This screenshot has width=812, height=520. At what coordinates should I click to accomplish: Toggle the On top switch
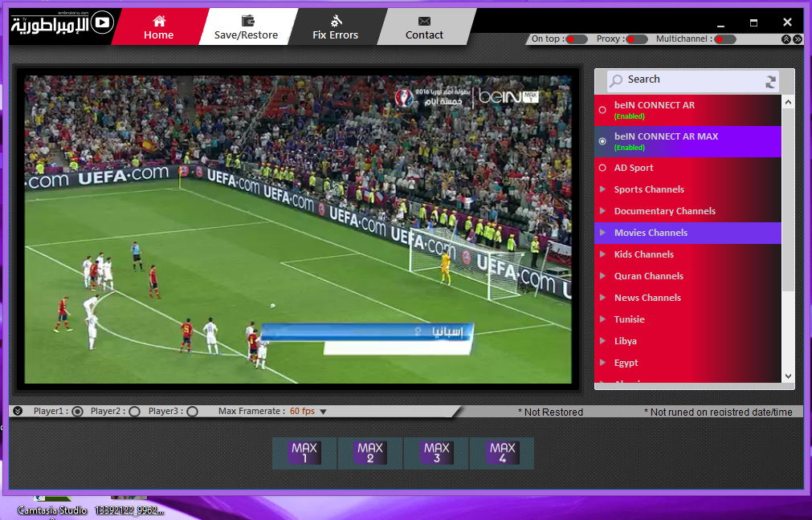[577, 39]
